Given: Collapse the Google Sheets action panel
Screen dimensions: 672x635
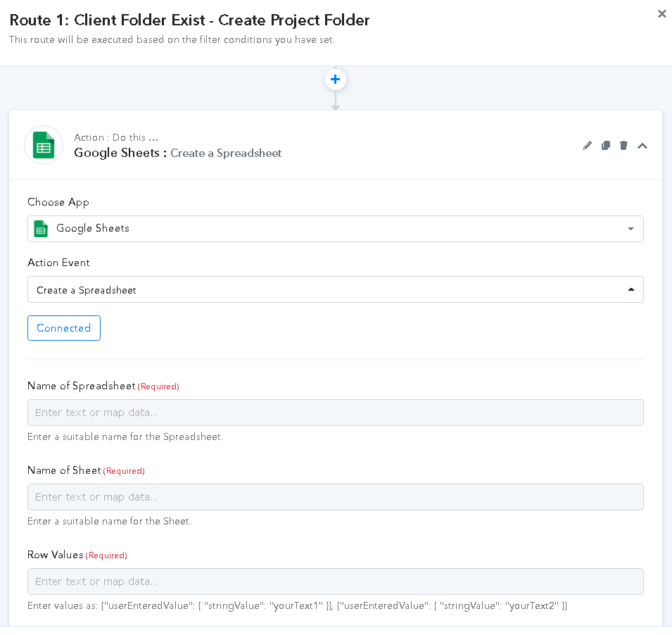Looking at the screenshot, I should click(642, 146).
